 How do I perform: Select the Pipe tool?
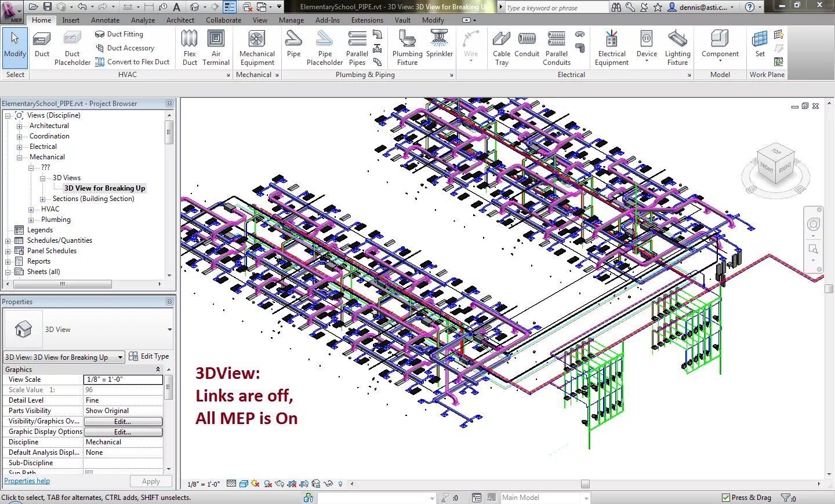pyautogui.click(x=294, y=45)
